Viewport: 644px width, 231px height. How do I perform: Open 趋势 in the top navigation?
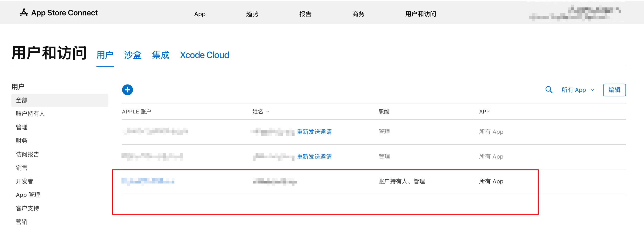click(x=252, y=14)
